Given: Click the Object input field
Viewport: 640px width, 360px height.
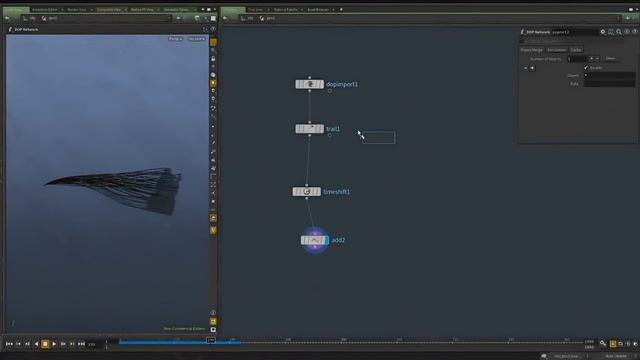Looking at the screenshot, I should [x=609, y=76].
